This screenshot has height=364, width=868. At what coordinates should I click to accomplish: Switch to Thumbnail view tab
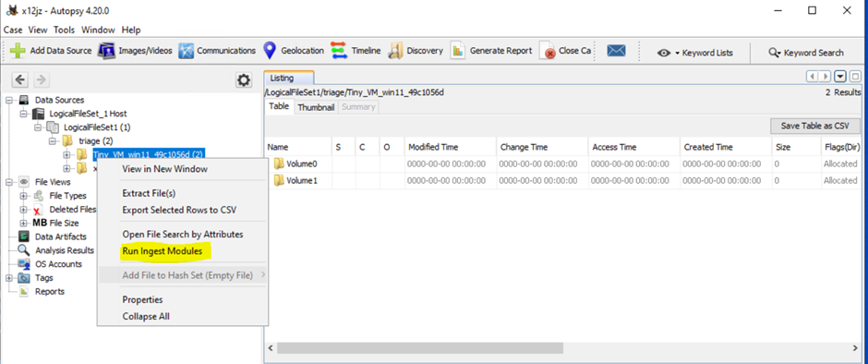click(x=316, y=107)
